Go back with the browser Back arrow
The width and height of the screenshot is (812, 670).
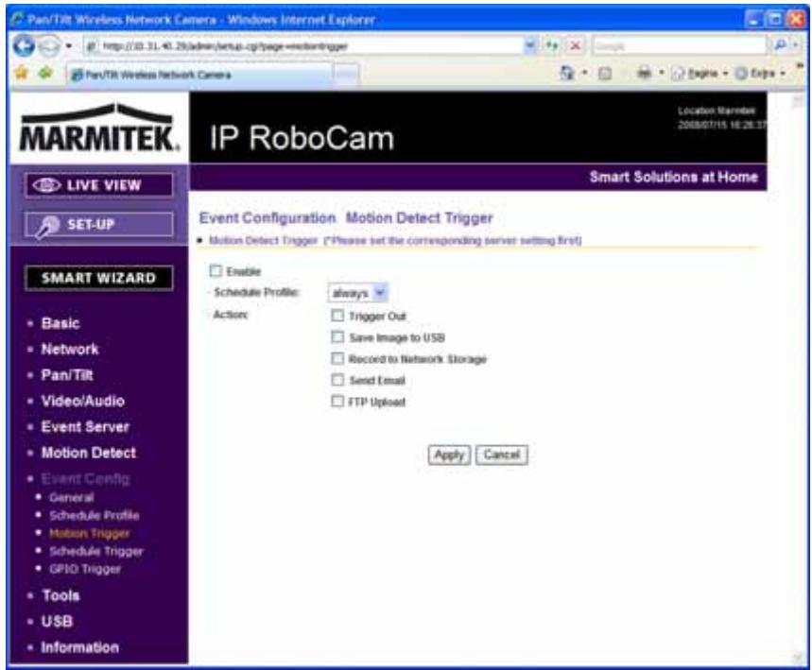tap(24, 46)
